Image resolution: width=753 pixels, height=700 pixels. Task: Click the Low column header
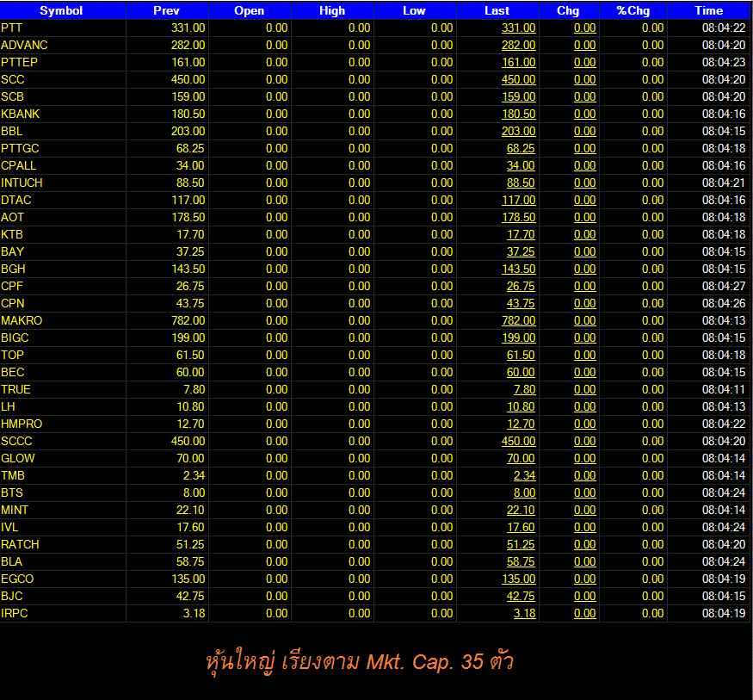tap(415, 10)
